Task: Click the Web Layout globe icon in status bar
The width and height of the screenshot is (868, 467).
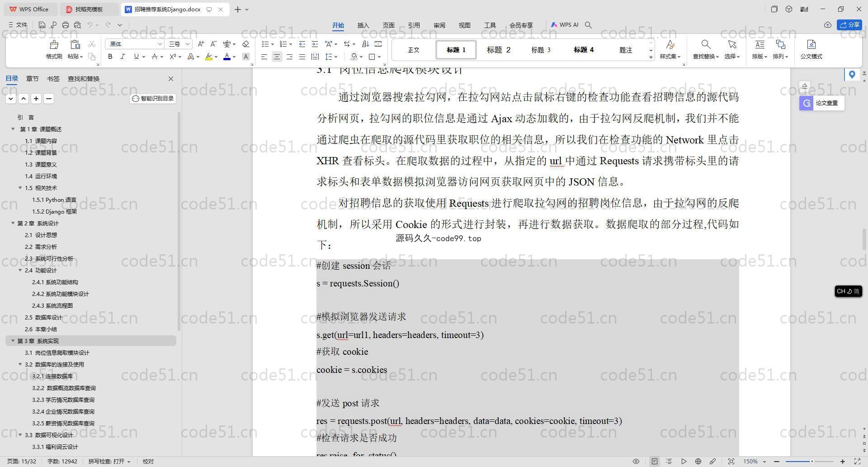Action: pos(698,462)
